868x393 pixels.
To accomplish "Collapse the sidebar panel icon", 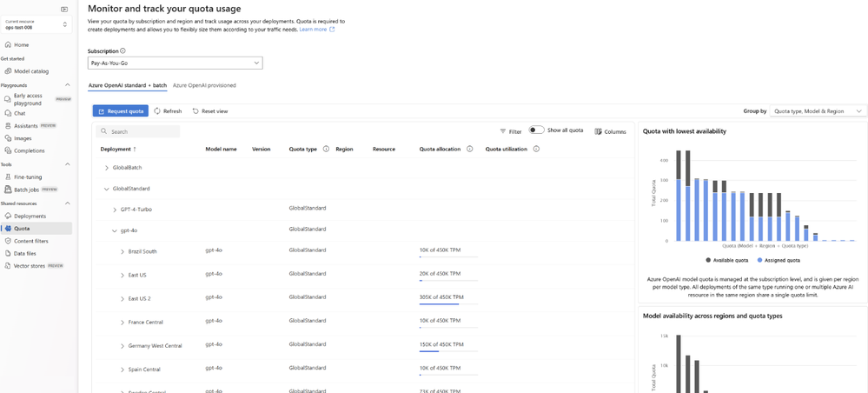I will point(64,9).
